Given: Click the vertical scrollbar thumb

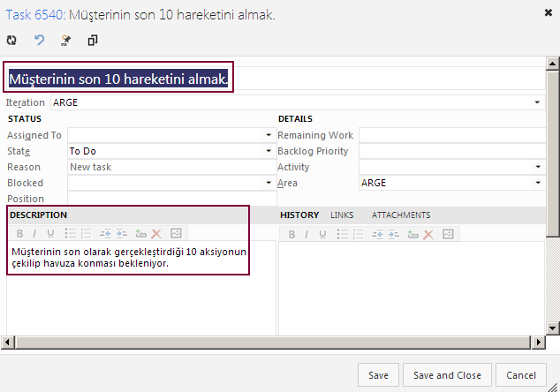Looking at the screenshot, I should point(553,150).
